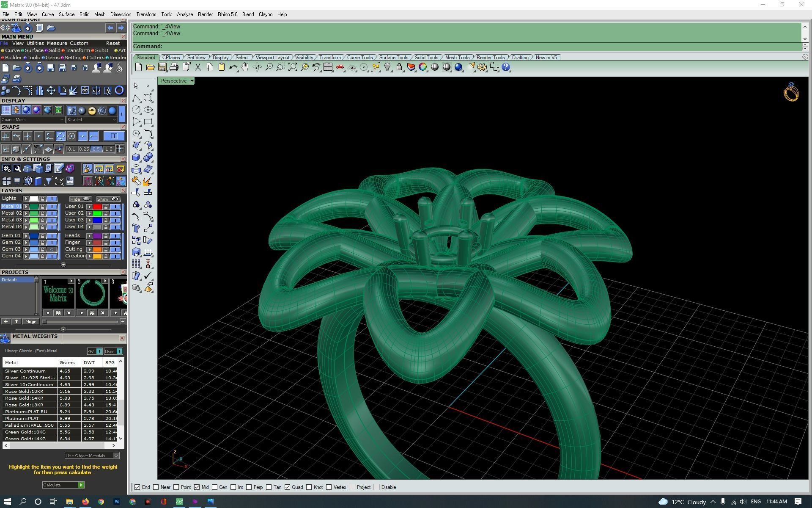Open the color wheel Object Properties icon
The width and height of the screenshot is (812, 508).
point(423,67)
